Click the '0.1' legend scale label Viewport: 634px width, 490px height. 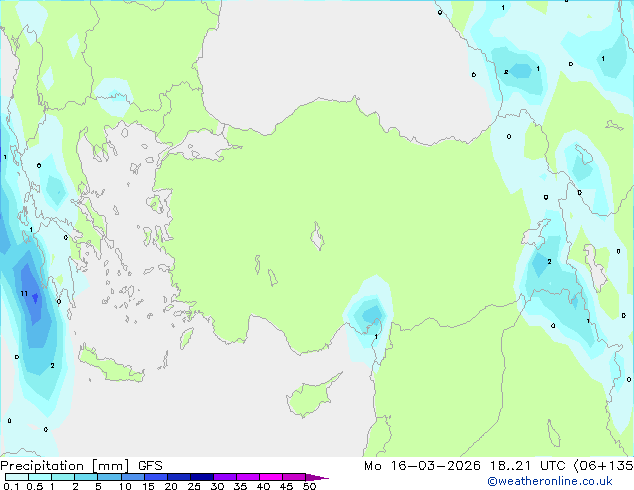(12, 486)
